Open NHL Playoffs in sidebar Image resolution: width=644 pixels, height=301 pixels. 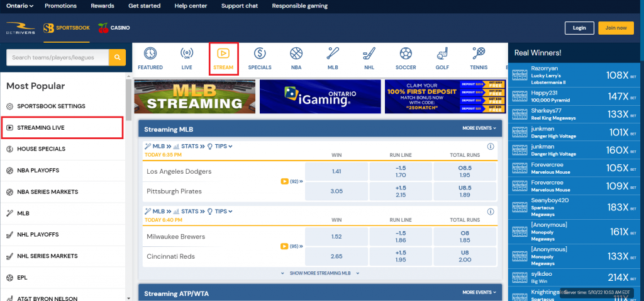(63, 234)
